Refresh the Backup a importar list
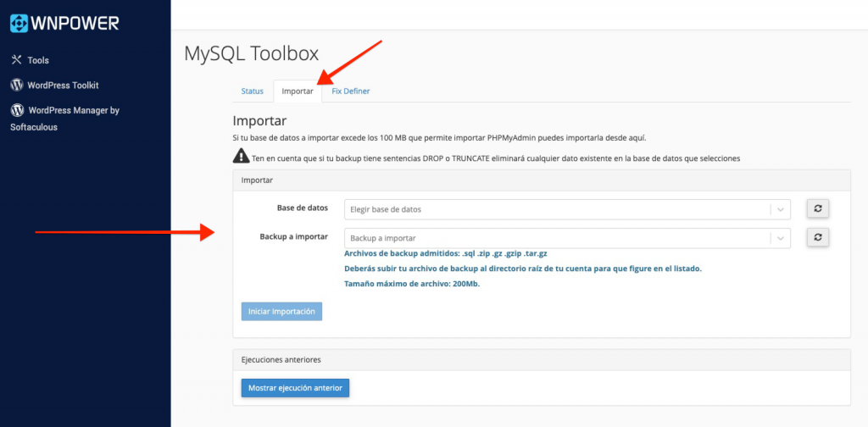Viewport: 868px width, 427px height. pyautogui.click(x=818, y=236)
